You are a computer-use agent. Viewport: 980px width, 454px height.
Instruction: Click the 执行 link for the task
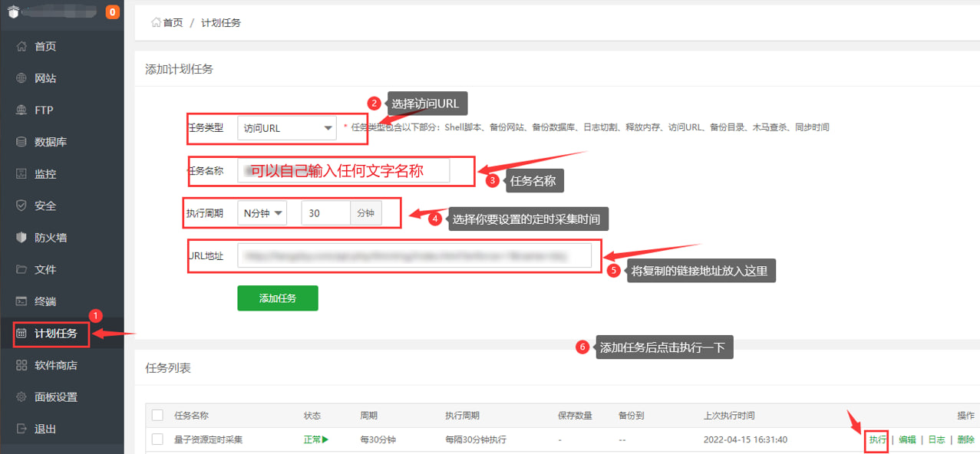[877, 439]
